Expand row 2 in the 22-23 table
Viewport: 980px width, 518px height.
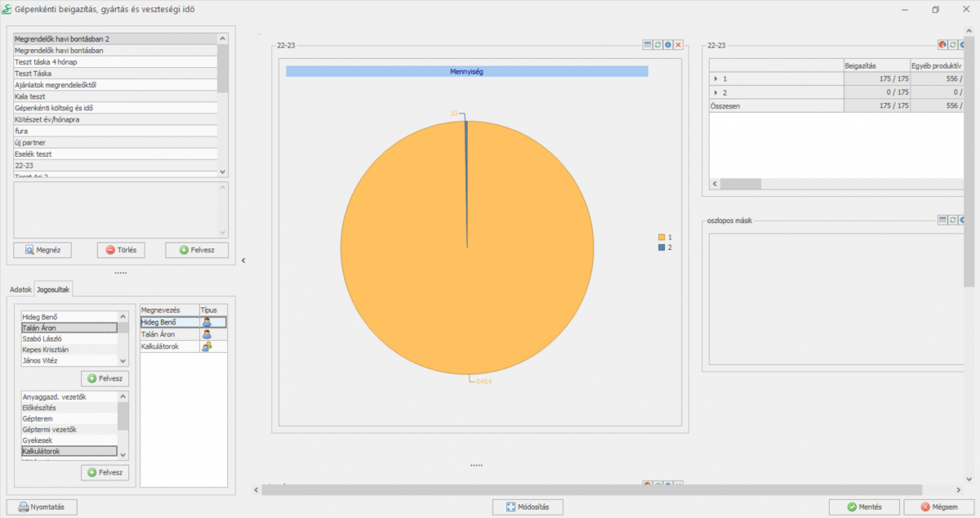coord(716,92)
